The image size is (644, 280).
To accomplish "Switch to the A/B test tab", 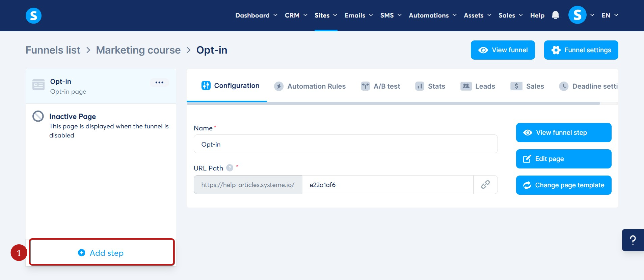I will 380,86.
